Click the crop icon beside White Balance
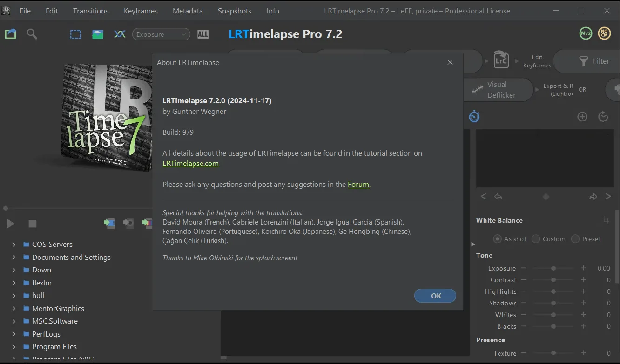 [x=606, y=220]
